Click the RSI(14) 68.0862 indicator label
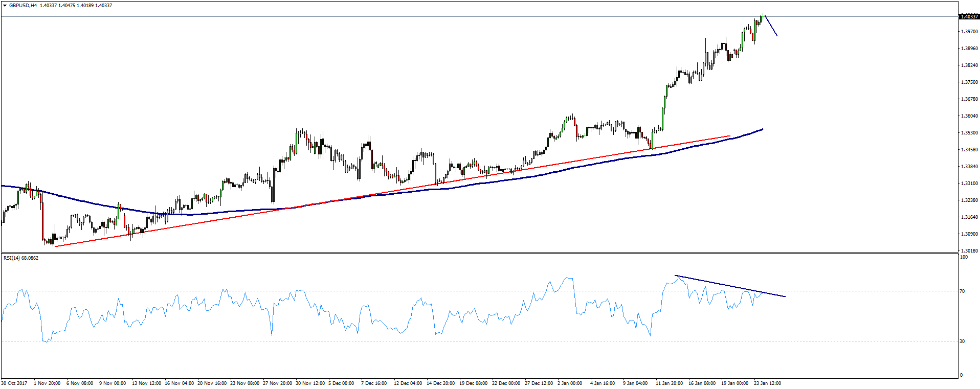980x389 pixels. point(21,258)
